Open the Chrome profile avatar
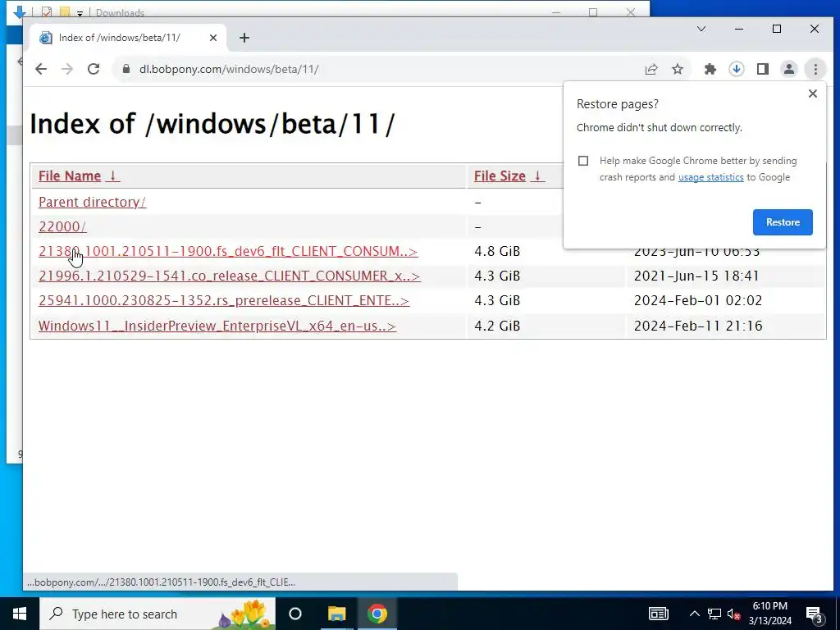Screen dimensions: 840x630 click(x=789, y=69)
